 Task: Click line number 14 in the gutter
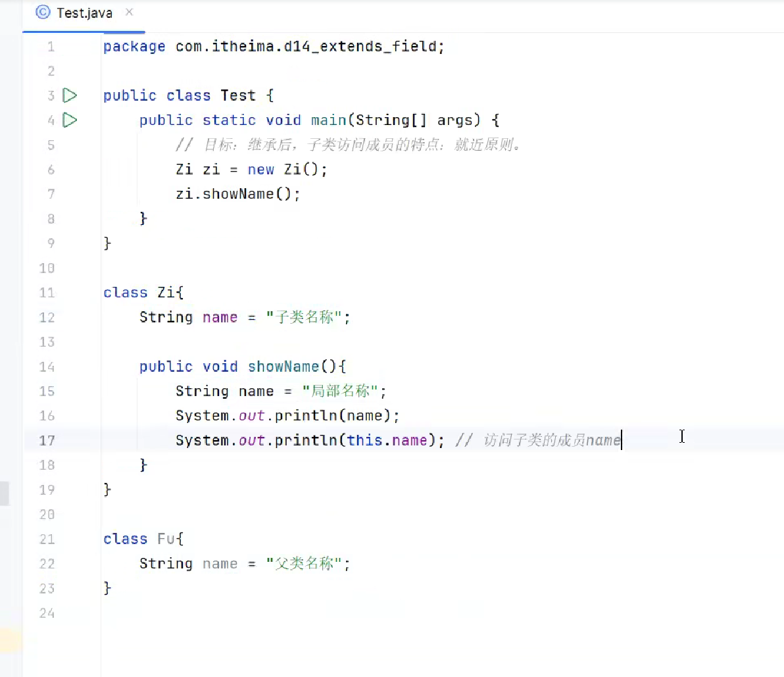[x=47, y=366]
